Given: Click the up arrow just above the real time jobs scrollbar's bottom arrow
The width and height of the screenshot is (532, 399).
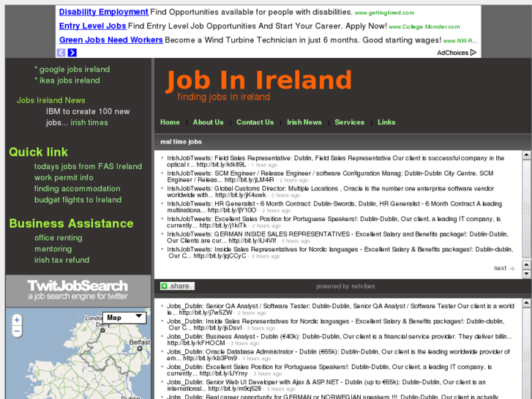Looking at the screenshot, I should point(527,264).
